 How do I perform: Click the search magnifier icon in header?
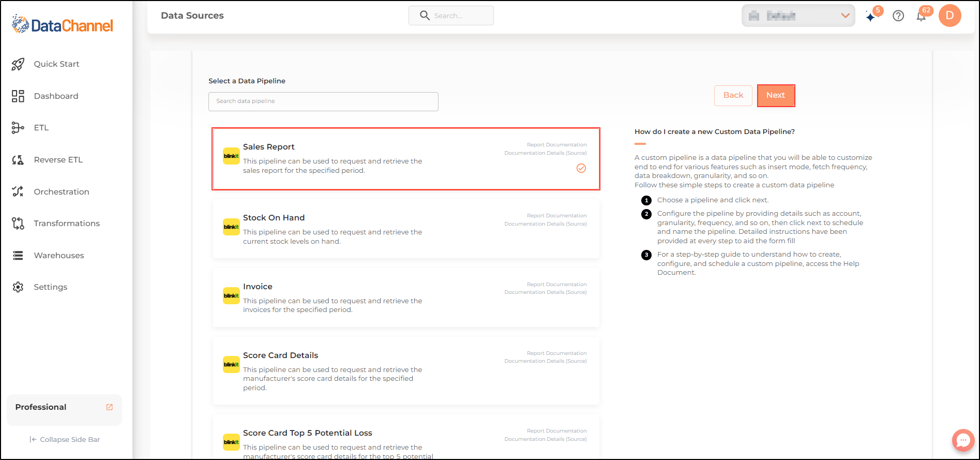[x=425, y=16]
